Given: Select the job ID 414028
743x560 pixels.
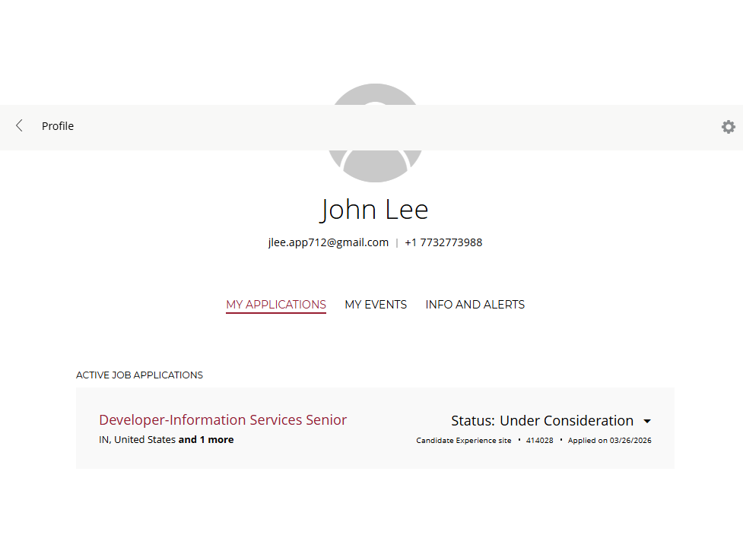Looking at the screenshot, I should 539,441.
